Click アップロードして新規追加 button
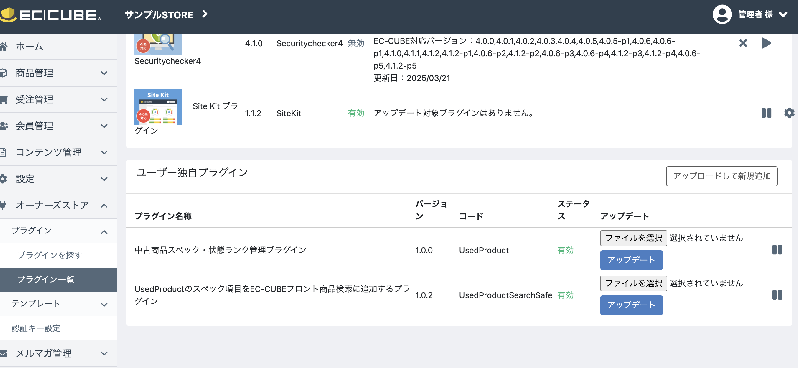This screenshot has width=798, height=368. (722, 177)
